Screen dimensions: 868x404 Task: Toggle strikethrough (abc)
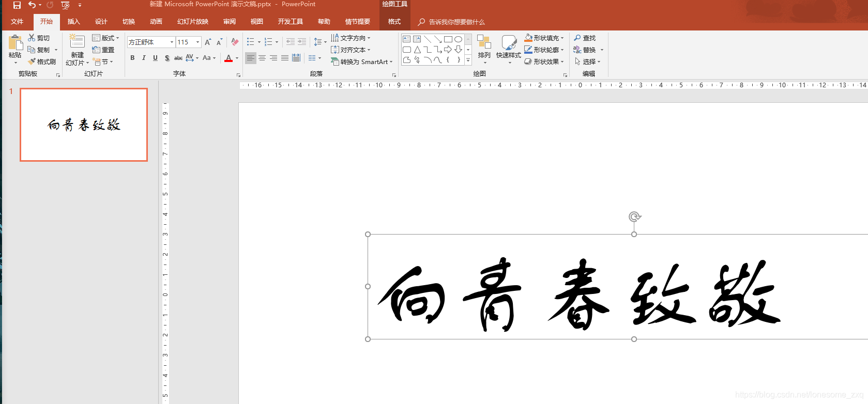tap(178, 58)
